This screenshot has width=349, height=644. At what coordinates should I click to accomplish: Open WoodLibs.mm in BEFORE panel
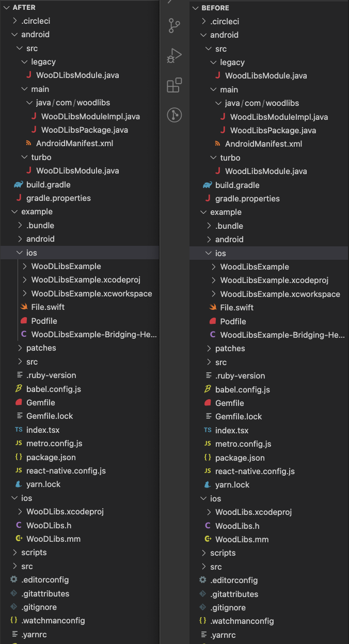point(242,539)
